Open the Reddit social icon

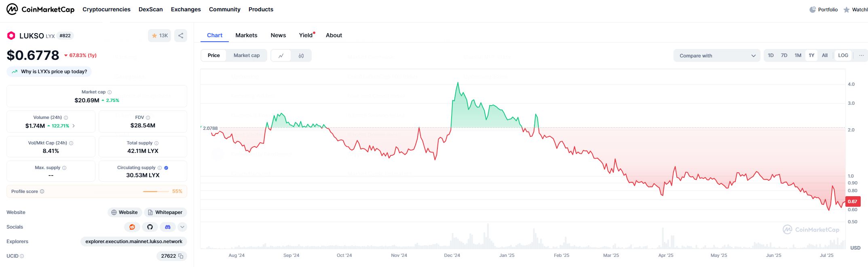132,227
